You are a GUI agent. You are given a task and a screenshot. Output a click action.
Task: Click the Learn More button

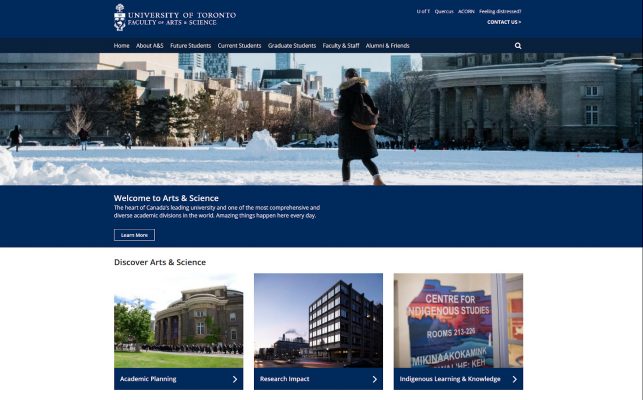135,235
